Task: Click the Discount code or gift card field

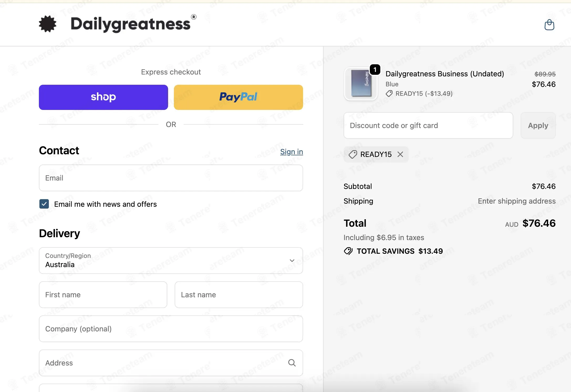Action: click(428, 125)
